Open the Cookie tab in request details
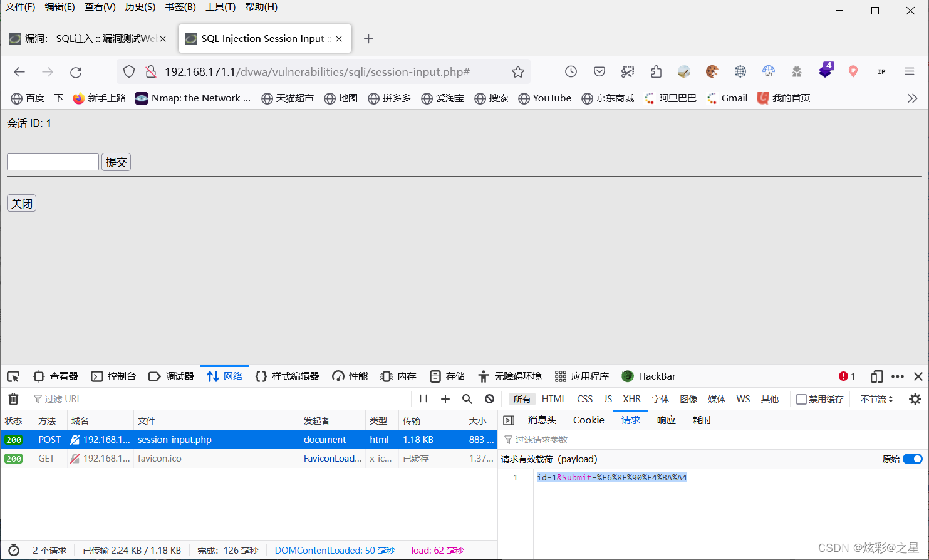This screenshot has height=560, width=929. point(589,420)
